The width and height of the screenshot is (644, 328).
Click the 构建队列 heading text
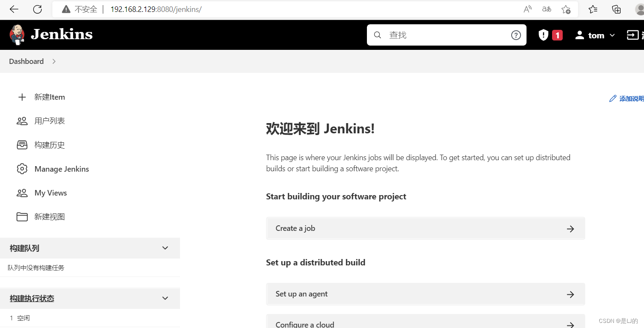(25, 248)
